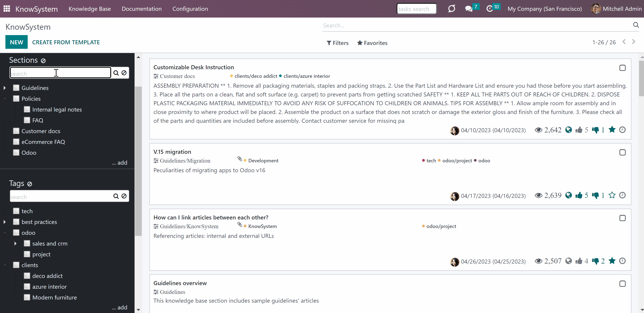Viewport: 644px width, 313px height.
Task: Like the link articles between each other article
Action: pos(579,261)
